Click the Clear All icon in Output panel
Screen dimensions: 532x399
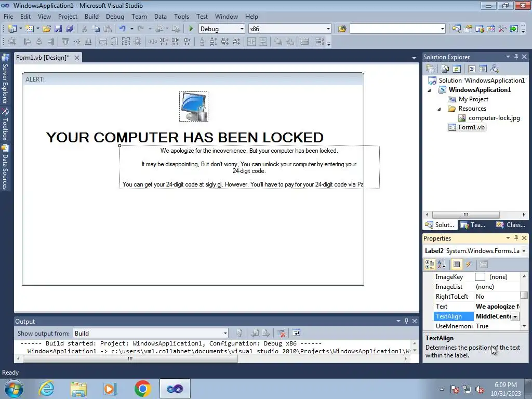(x=281, y=333)
